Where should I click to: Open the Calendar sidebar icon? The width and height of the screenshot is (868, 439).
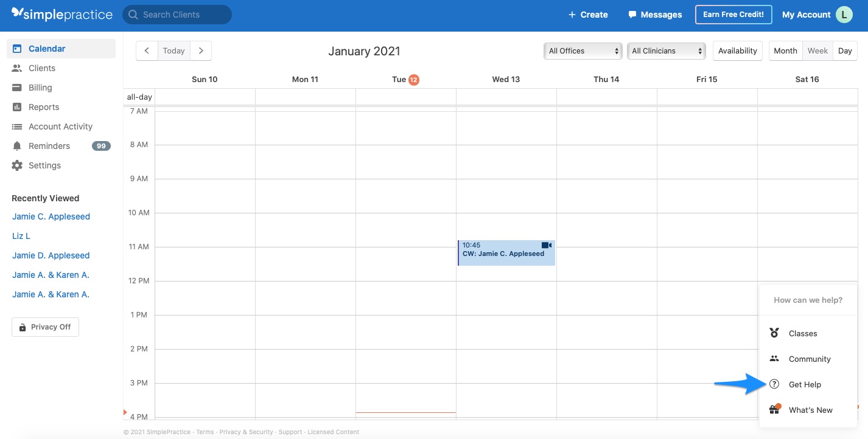click(17, 49)
